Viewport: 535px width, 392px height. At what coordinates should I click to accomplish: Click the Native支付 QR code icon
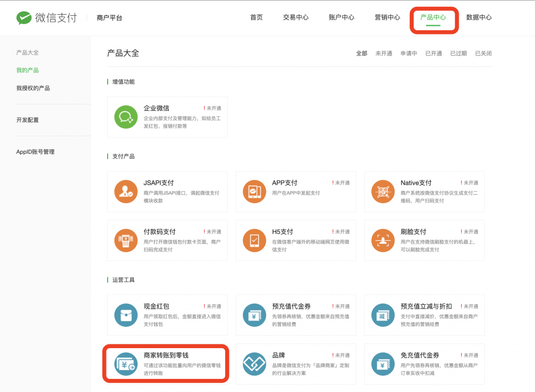coord(383,192)
